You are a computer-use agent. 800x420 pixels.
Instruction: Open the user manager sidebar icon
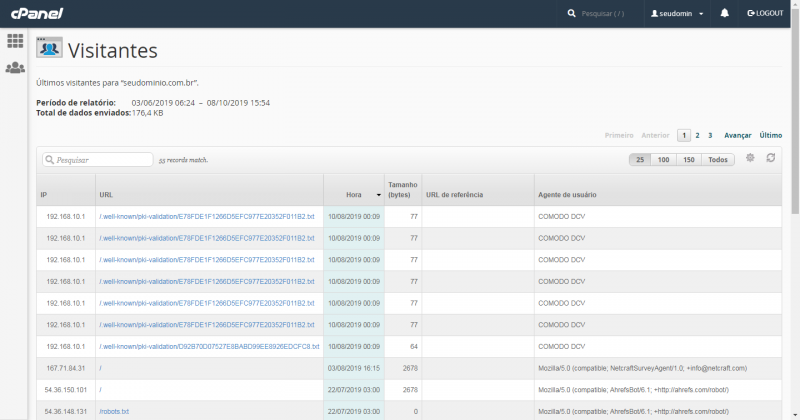tap(15, 68)
